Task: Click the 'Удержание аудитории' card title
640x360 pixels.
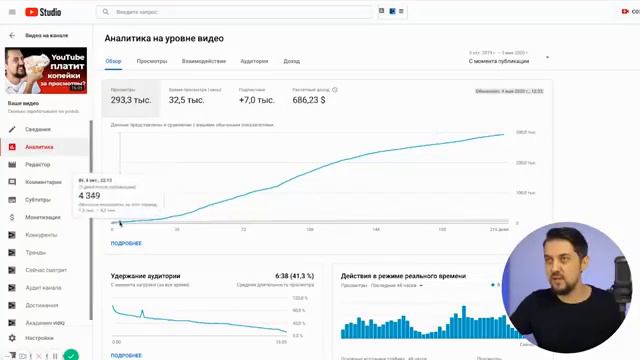Action: [x=145, y=276]
